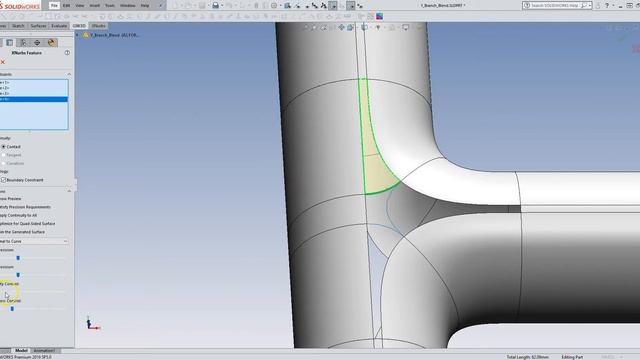Open dropdown arrow next to Print icon
Image resolution: width=640 pixels, height=360 pixels.
[x=222, y=6]
